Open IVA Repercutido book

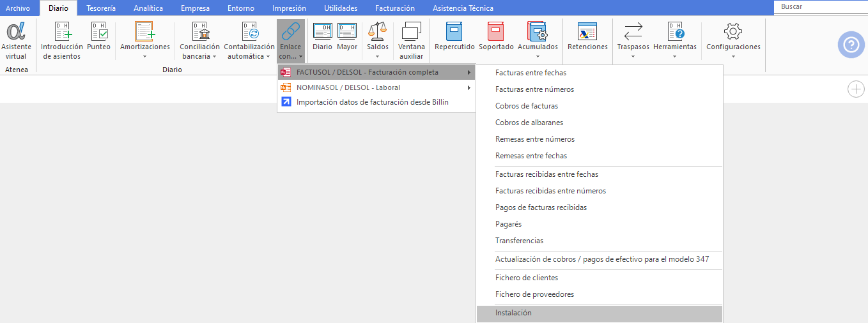click(x=454, y=31)
